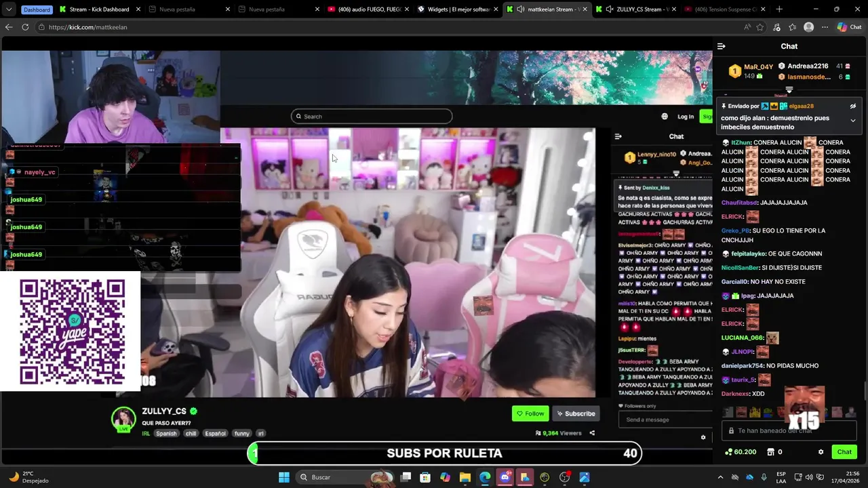This screenshot has width=868, height=488.
Task: Open the chat shop icon
Action: 770,452
